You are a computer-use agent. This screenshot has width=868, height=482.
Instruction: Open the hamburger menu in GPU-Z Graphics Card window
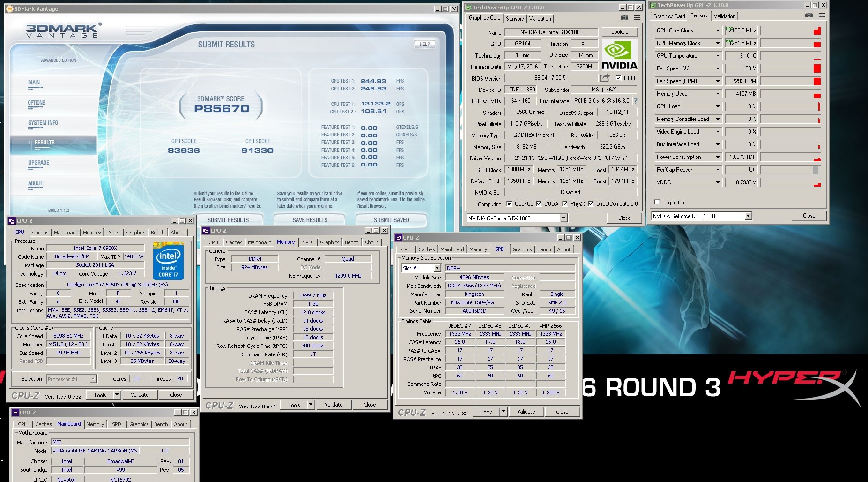pos(637,18)
